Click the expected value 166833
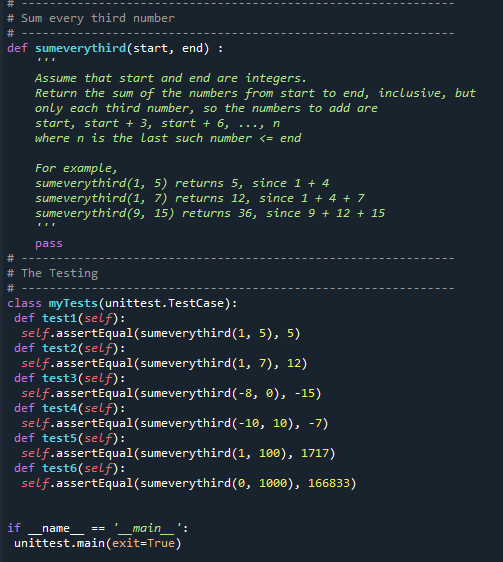 click(329, 483)
